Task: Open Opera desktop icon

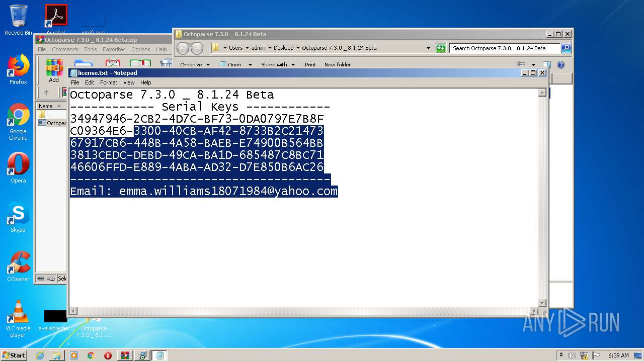Action: 18,167
